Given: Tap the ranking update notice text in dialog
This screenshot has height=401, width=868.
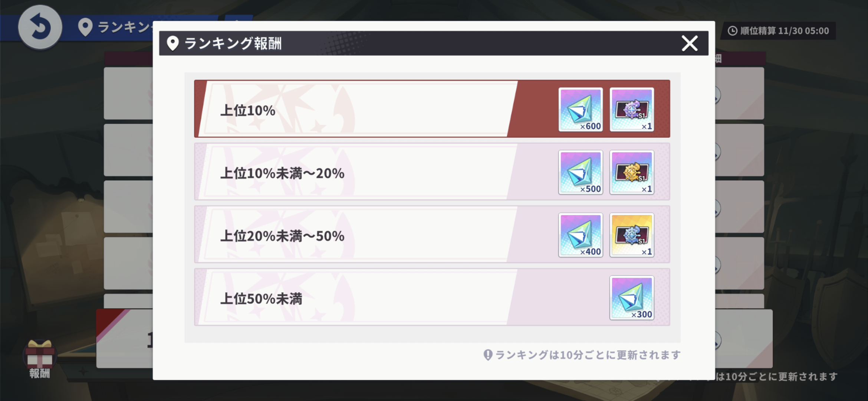Looking at the screenshot, I should pos(588,355).
